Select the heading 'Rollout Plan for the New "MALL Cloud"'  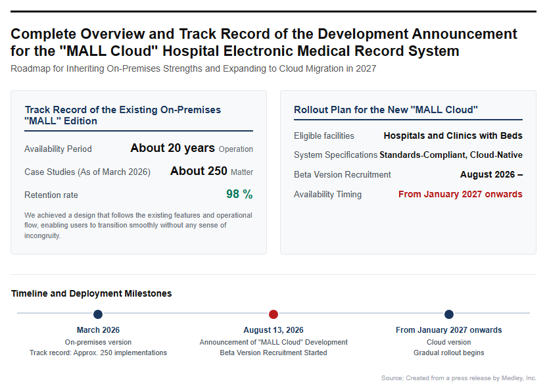coord(386,110)
